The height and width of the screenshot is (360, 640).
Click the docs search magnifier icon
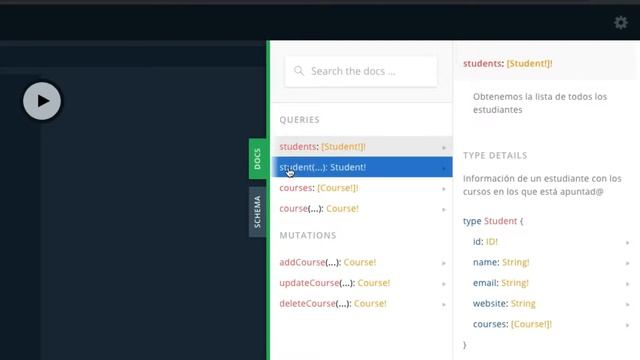299,71
